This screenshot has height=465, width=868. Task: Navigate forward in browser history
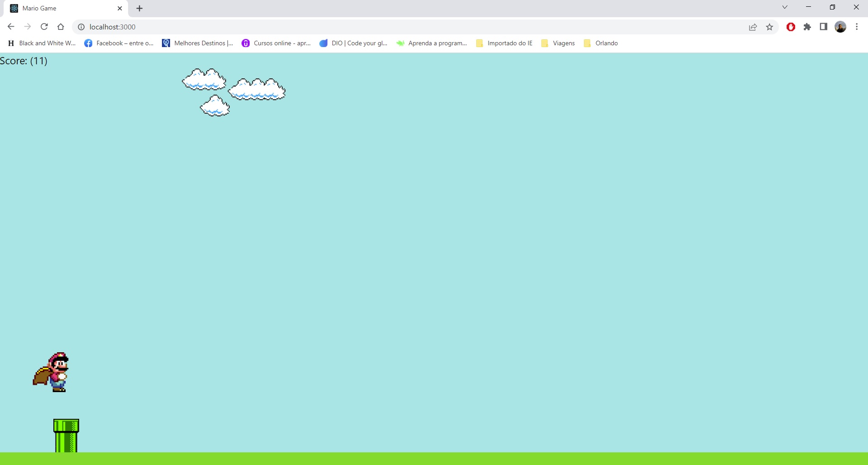pyautogui.click(x=27, y=27)
